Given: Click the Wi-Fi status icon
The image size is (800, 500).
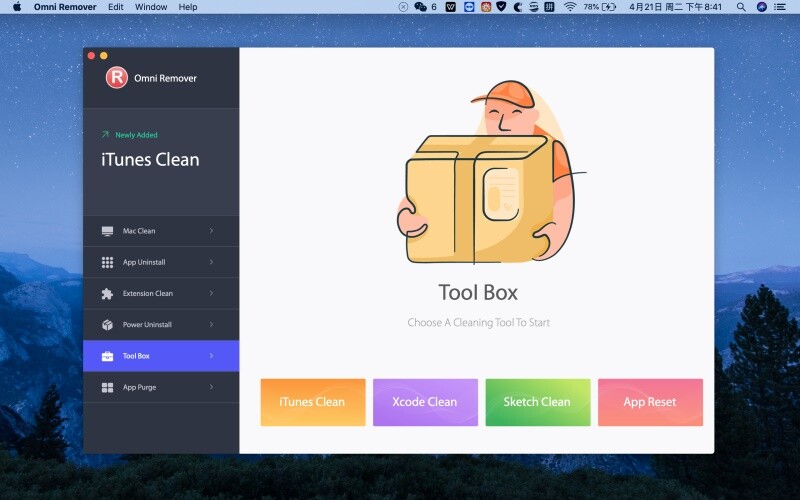Looking at the screenshot, I should tap(570, 7).
